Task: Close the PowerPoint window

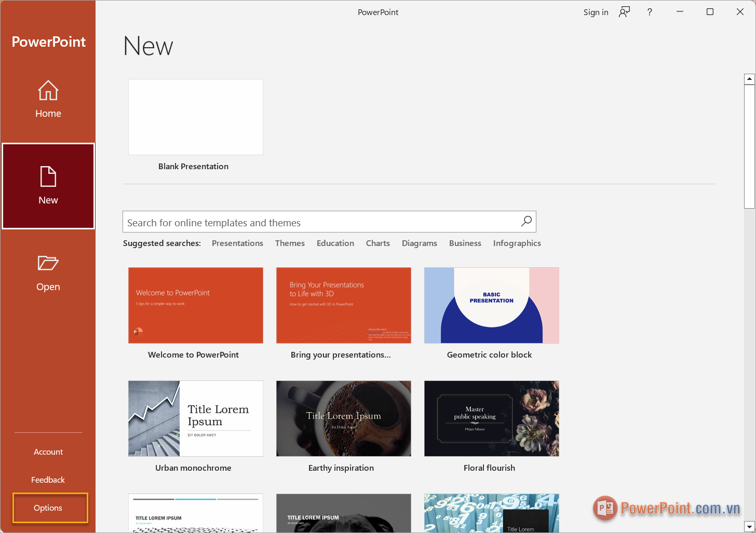Action: pyautogui.click(x=740, y=12)
